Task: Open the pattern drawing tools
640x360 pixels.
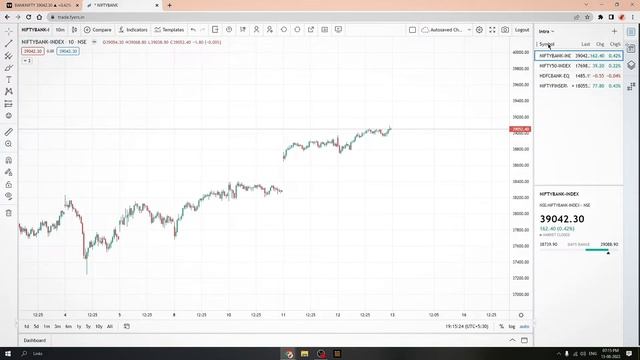Action: (x=9, y=92)
